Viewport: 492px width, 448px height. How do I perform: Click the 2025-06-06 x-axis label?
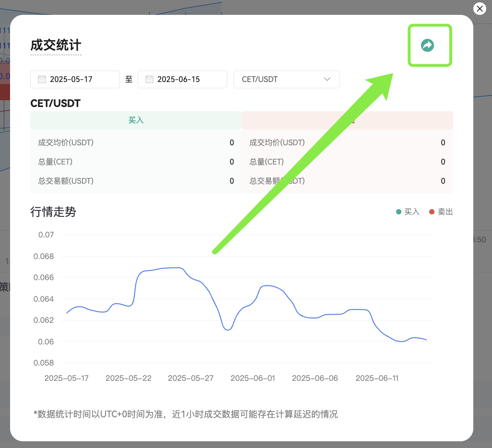[x=315, y=378]
